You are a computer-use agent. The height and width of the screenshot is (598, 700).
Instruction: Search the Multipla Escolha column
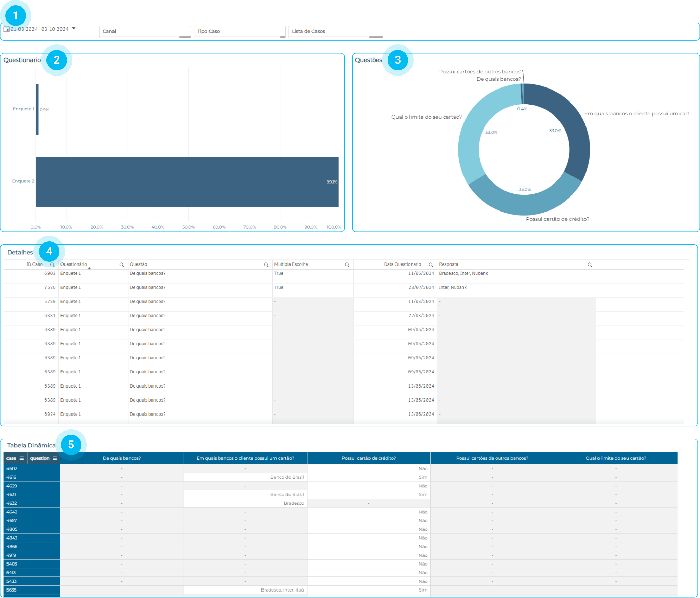tap(347, 265)
